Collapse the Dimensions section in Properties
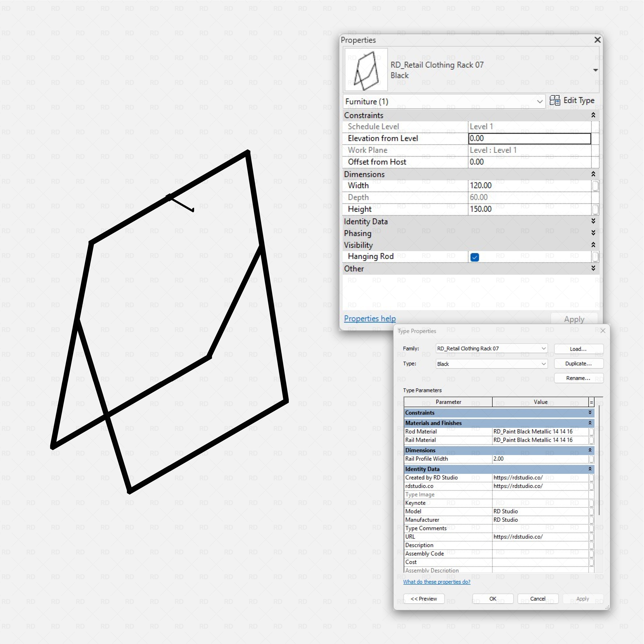This screenshot has width=644, height=644. tap(593, 174)
